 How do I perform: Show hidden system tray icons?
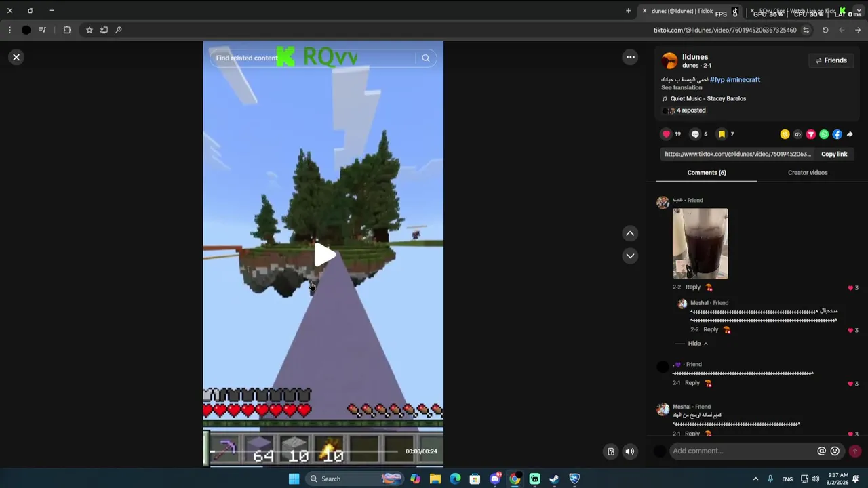755,479
